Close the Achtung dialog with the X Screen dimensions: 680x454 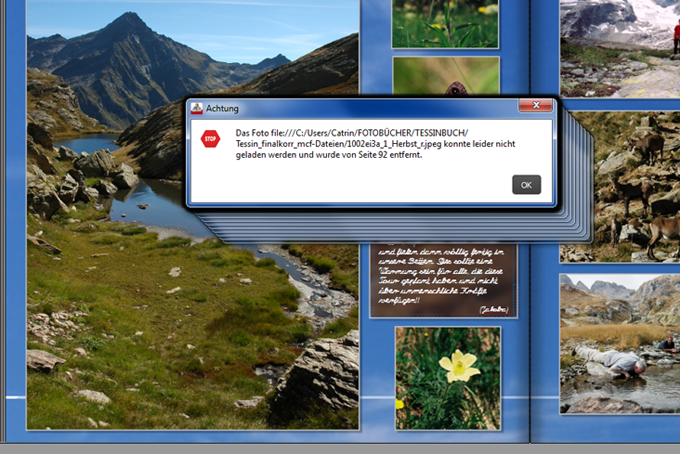pos(536,105)
